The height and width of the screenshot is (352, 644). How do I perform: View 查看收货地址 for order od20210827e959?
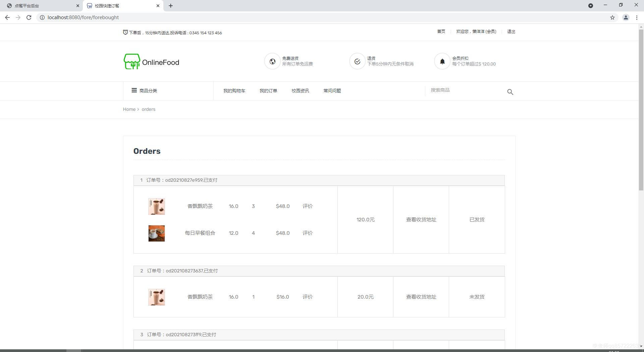421,220
